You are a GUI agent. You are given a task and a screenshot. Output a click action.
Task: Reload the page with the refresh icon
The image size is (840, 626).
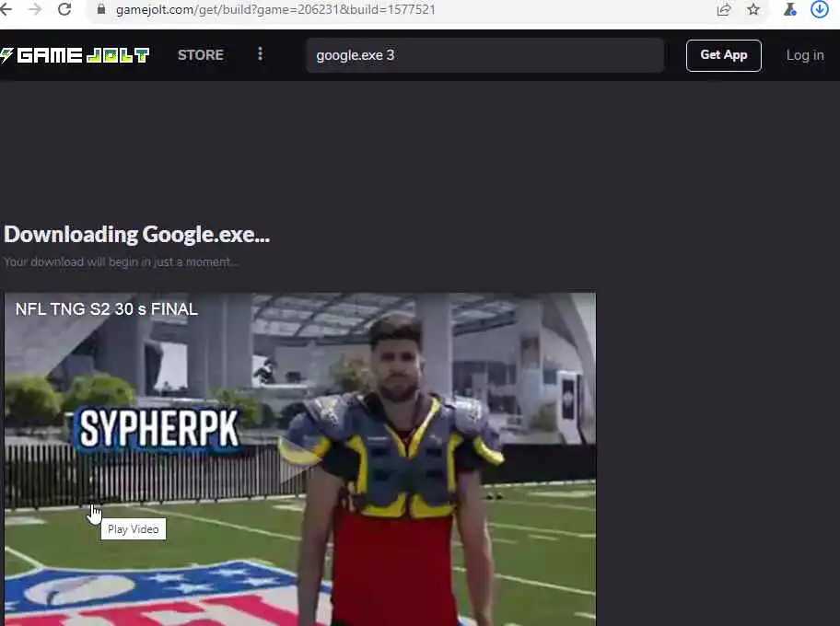click(64, 9)
